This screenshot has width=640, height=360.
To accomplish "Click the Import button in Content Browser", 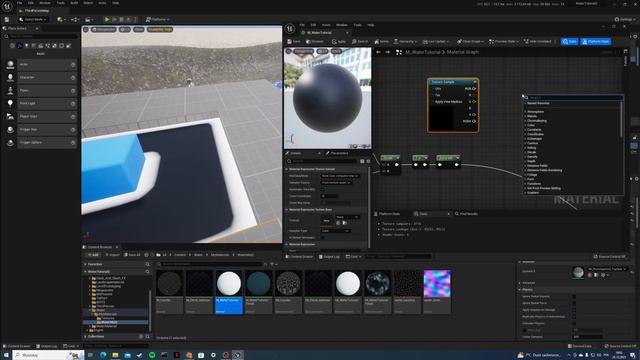I will (x=112, y=255).
